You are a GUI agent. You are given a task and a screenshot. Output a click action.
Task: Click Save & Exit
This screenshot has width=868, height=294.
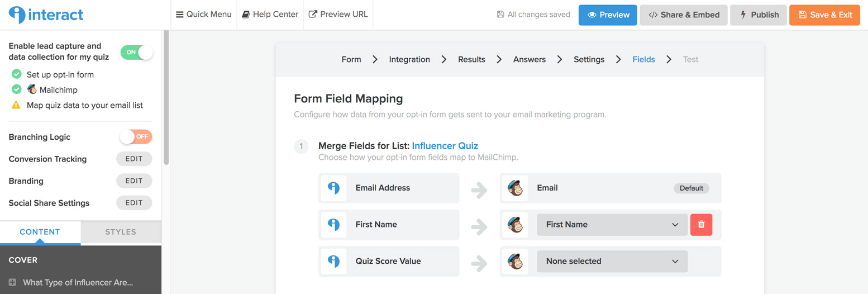(x=824, y=15)
